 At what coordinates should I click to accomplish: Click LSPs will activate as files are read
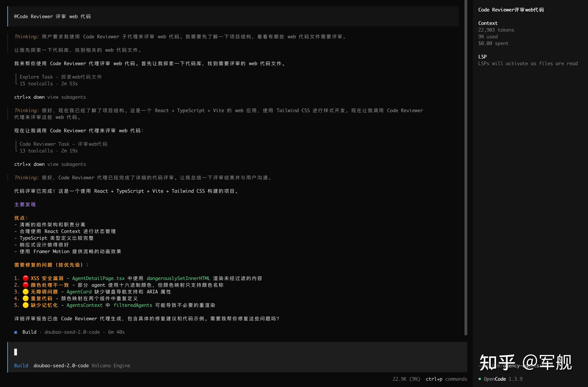pyautogui.click(x=528, y=64)
